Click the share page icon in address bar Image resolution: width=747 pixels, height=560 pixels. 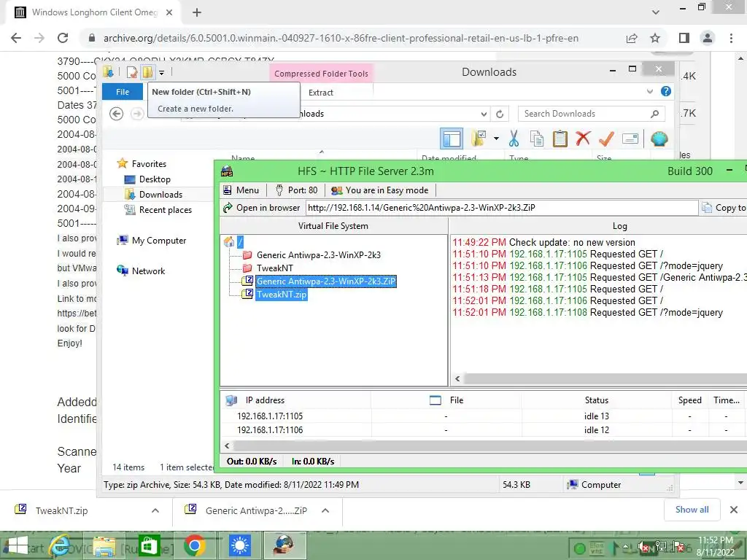click(x=632, y=38)
